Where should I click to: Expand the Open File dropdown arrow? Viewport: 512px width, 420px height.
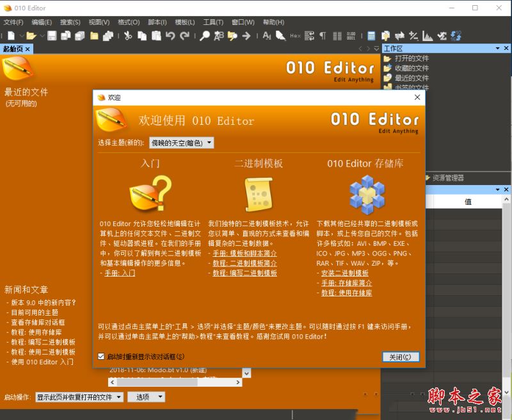[x=42, y=35]
